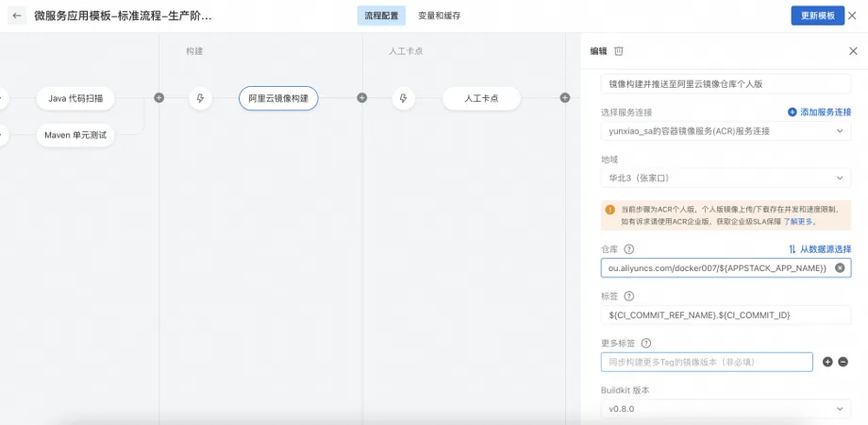Viewport: 868px width, 425px height.
Task: Click the template title 微服务应用模板
Action: (123, 15)
